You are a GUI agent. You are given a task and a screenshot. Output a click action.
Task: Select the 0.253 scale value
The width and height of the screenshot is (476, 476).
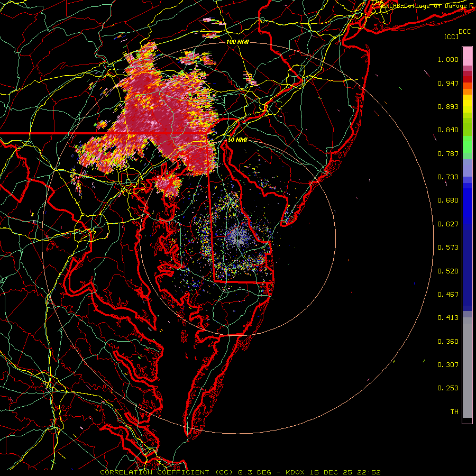pos(448,388)
